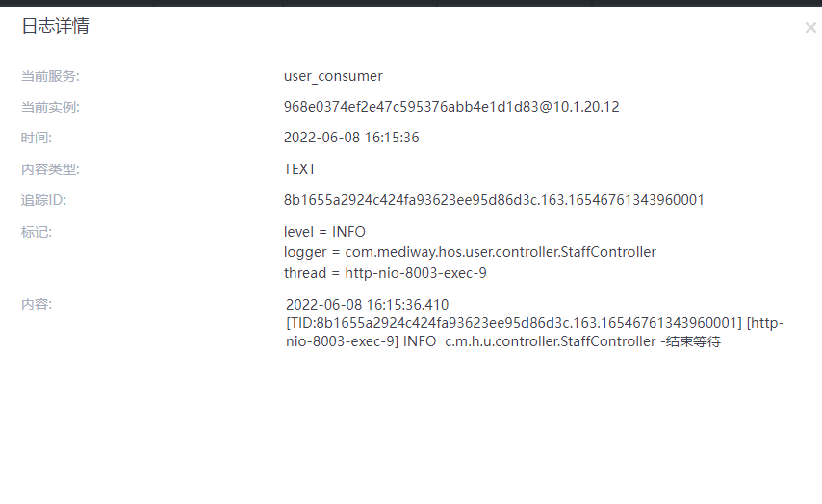822x504 pixels.
Task: Click the instance ID ending @10.1.20.12
Action: click(451, 107)
